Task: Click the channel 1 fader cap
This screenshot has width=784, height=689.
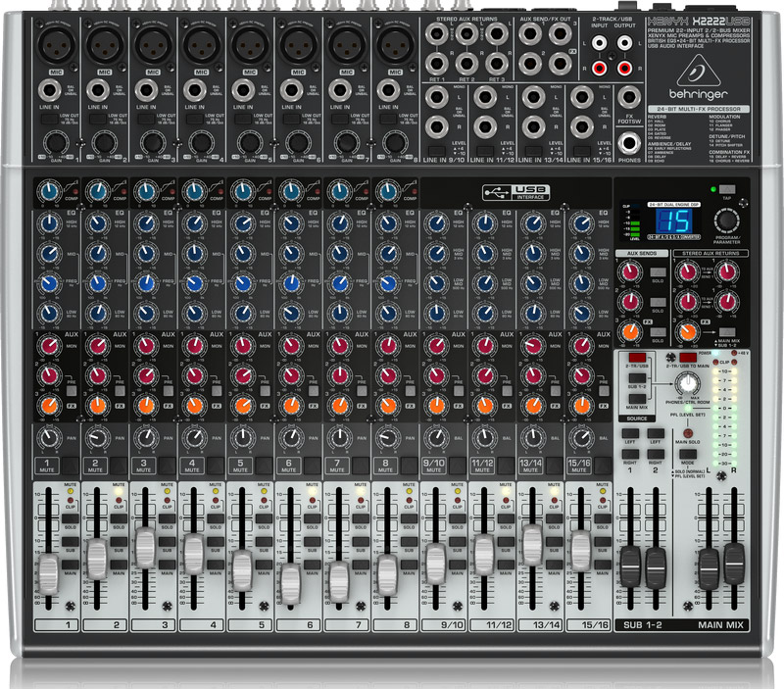Action: coord(48,574)
